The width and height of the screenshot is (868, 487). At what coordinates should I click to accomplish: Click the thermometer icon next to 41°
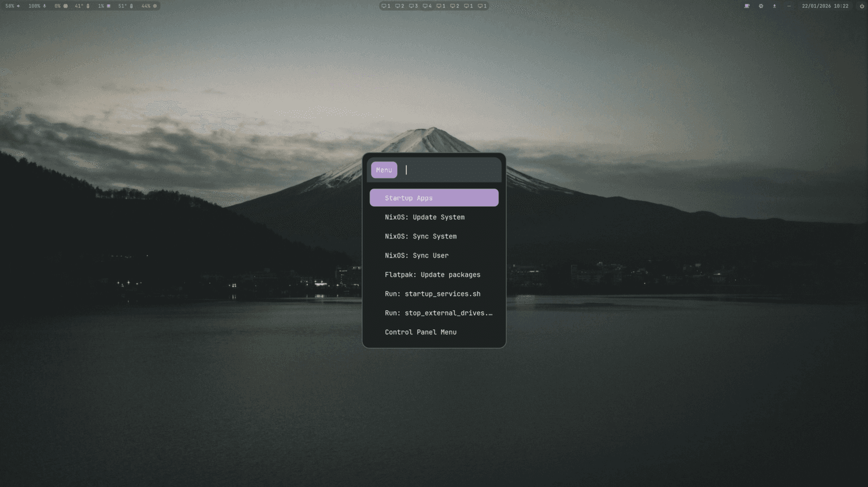(89, 6)
